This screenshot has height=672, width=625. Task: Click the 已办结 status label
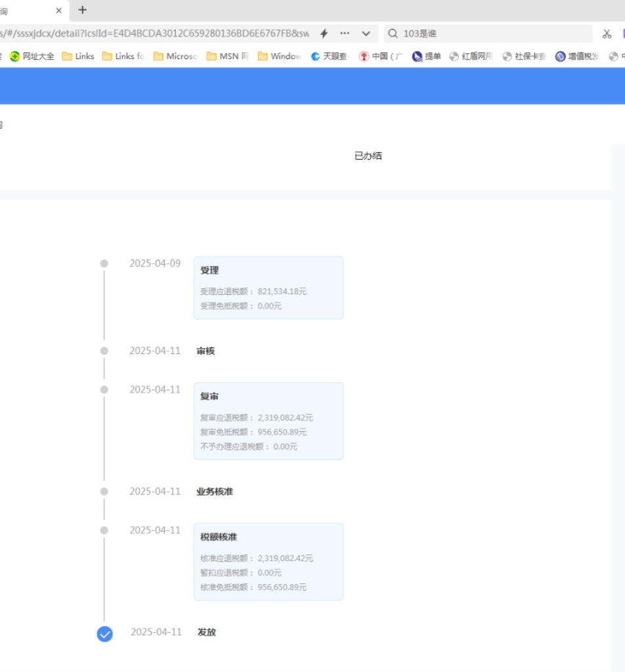(368, 156)
